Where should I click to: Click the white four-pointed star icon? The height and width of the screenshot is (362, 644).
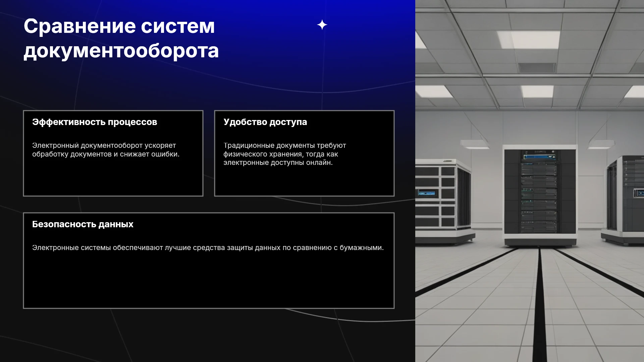click(322, 25)
